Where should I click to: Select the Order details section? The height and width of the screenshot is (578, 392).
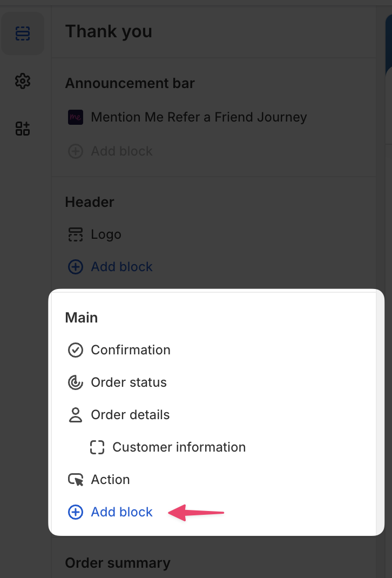tap(130, 415)
